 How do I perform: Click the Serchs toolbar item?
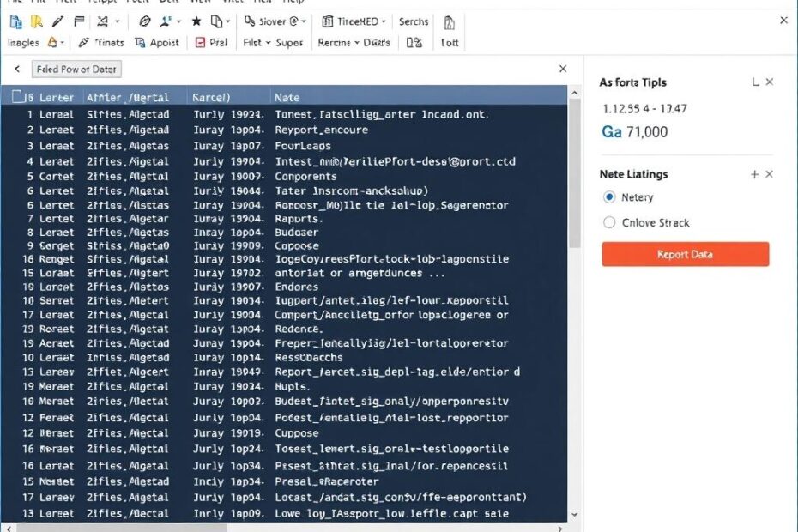tap(414, 21)
